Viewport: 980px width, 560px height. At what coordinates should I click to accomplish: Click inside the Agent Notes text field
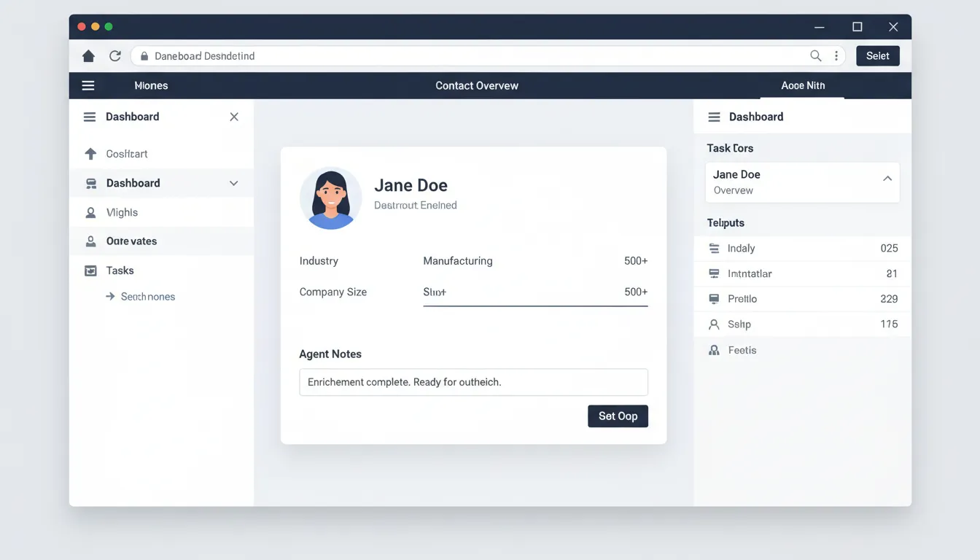(x=473, y=381)
